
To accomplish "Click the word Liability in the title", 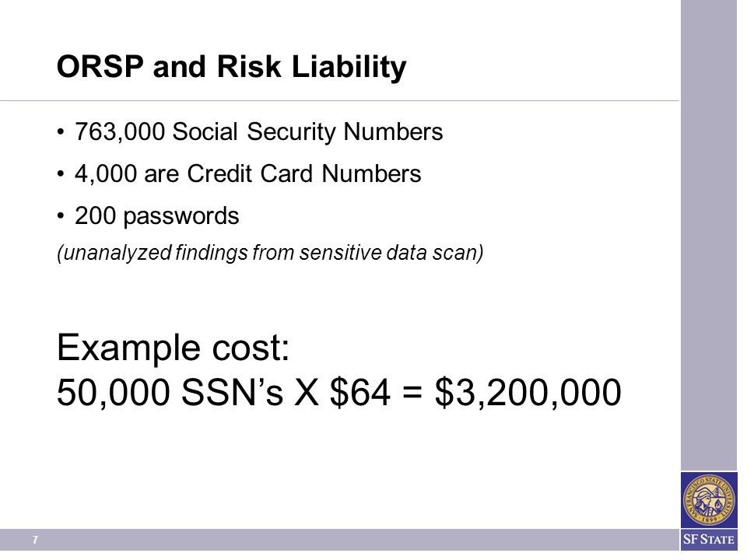I will (349, 66).
